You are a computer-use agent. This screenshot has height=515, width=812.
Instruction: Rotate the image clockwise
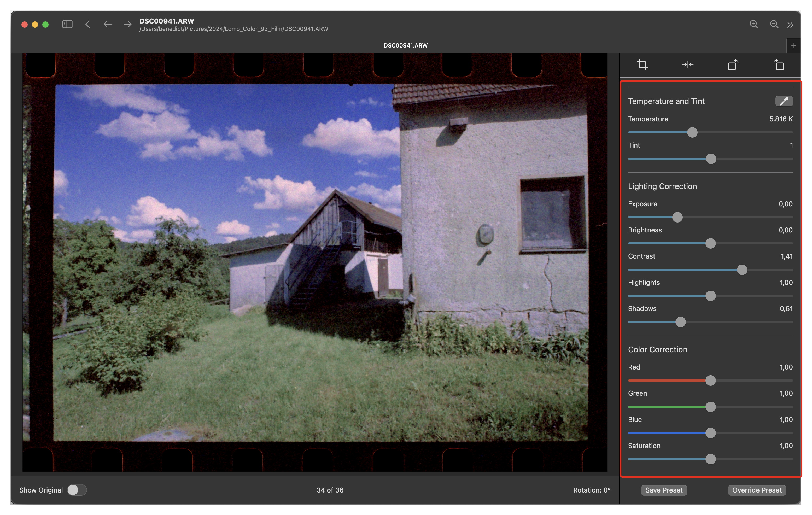pos(779,65)
